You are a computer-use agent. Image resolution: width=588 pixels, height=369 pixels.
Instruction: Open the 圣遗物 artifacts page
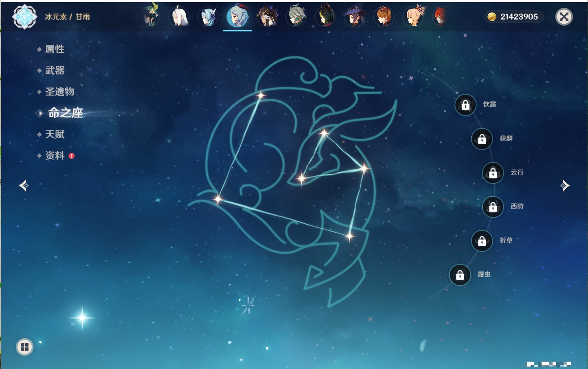click(59, 92)
